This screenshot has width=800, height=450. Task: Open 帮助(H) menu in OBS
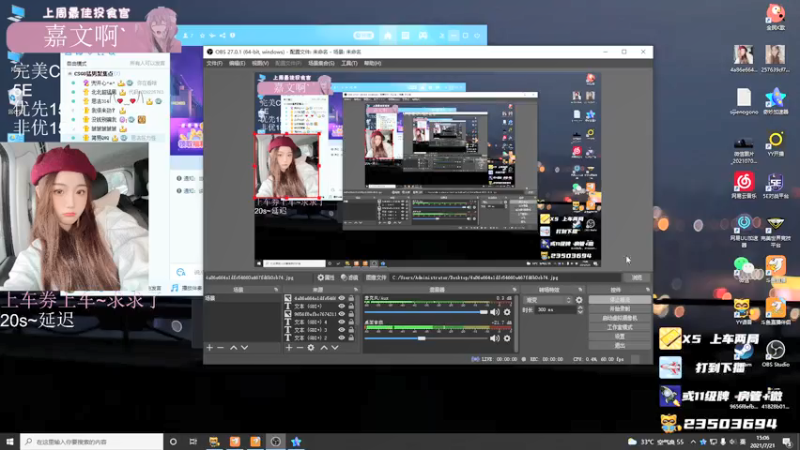[x=372, y=63]
